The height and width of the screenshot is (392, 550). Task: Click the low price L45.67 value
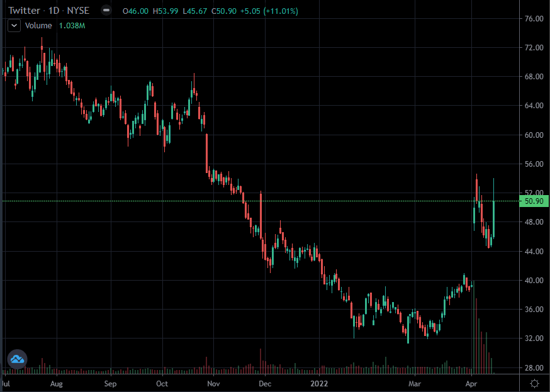coord(195,11)
